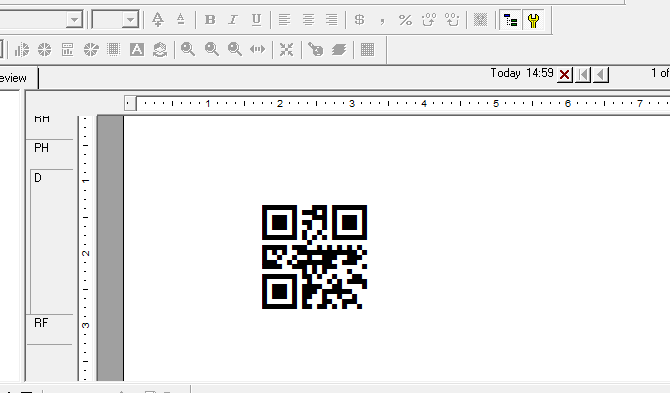Go to previous page button
The height and width of the screenshot is (393, 670).
click(x=601, y=75)
